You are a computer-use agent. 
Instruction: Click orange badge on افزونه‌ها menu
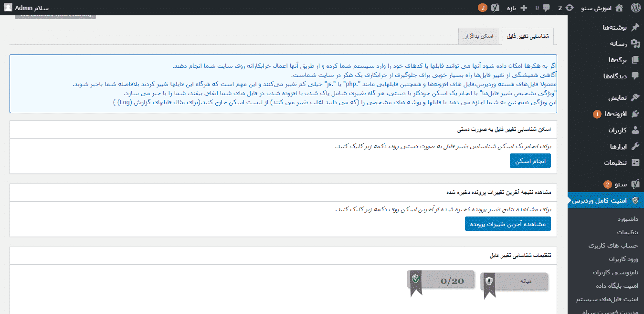coord(597,114)
